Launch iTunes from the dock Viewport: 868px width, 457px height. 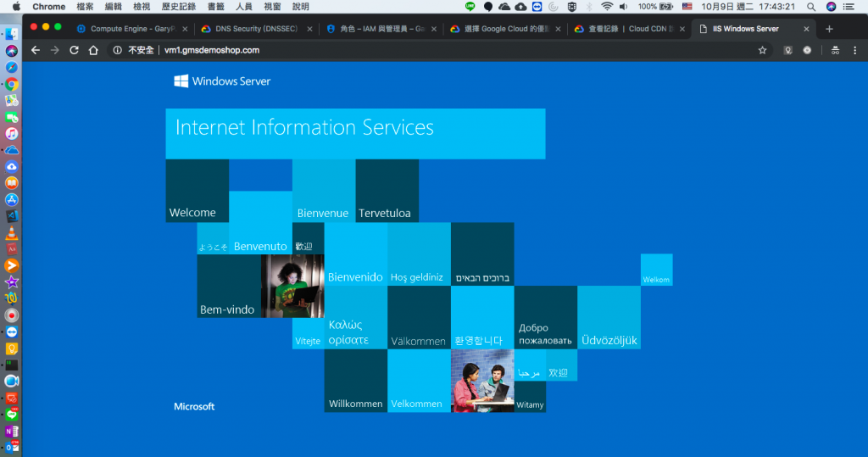point(12,133)
